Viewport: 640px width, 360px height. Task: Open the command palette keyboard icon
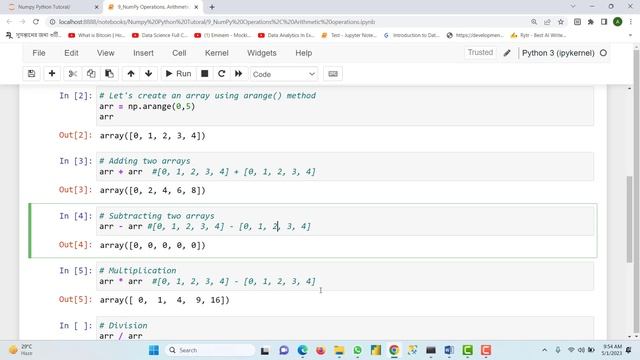pos(333,74)
